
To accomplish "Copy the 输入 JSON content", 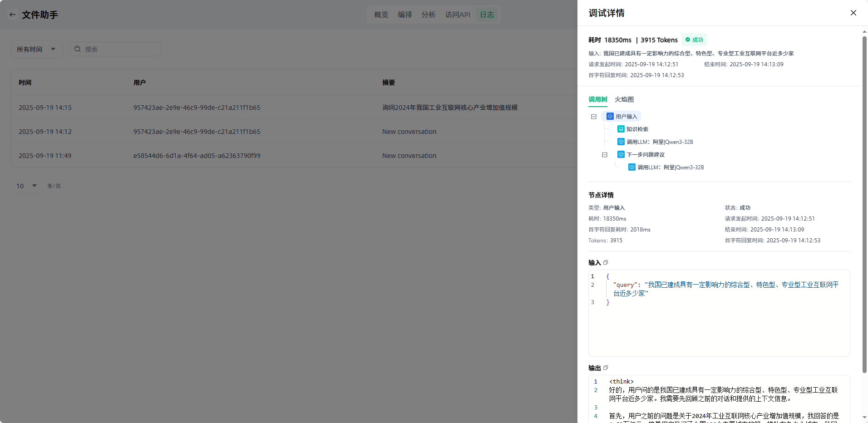I will coord(606,262).
